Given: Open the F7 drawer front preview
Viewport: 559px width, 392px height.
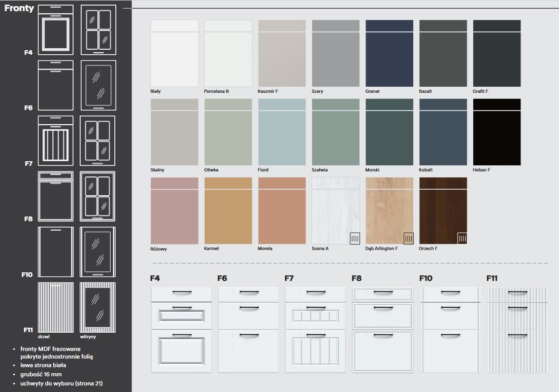Looking at the screenshot, I should tap(315, 330).
